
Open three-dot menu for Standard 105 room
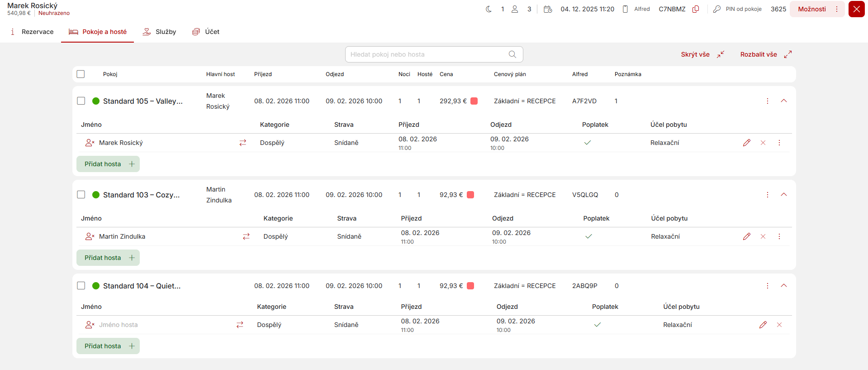coord(767,101)
